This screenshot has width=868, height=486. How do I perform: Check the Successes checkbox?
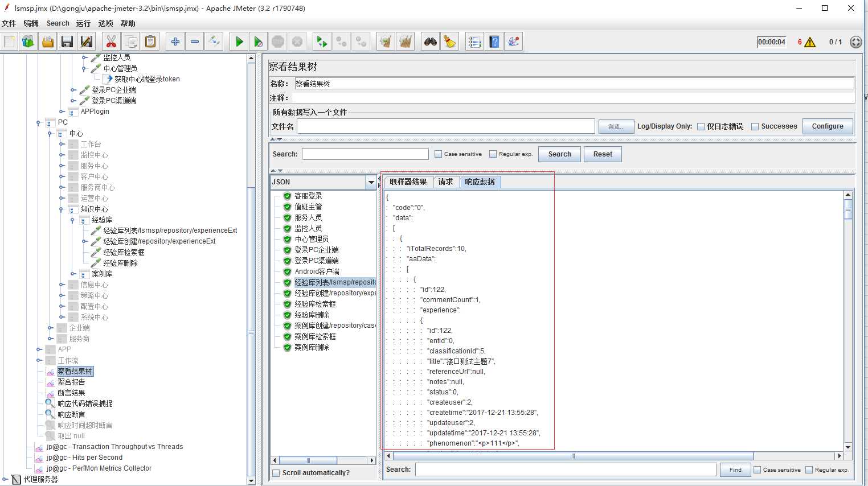[x=755, y=126]
